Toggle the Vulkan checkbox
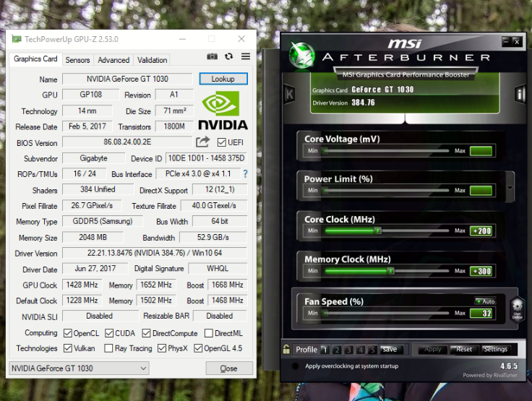 click(x=68, y=348)
